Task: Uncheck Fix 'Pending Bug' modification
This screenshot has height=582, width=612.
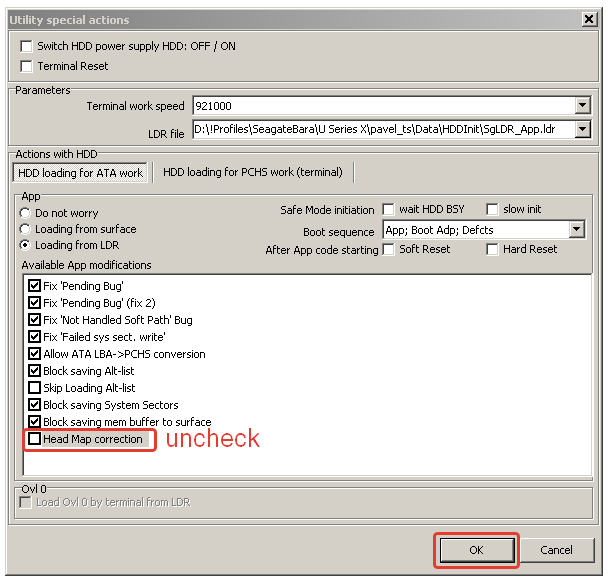Action: point(35,286)
